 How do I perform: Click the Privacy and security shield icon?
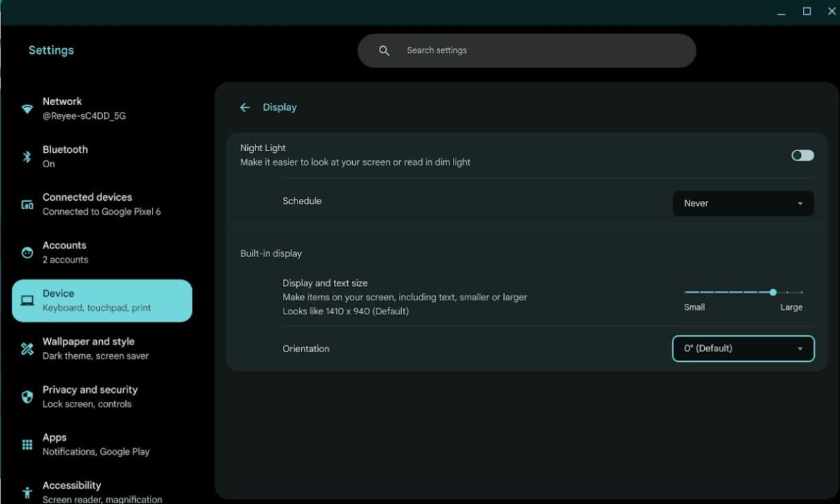[x=27, y=397]
